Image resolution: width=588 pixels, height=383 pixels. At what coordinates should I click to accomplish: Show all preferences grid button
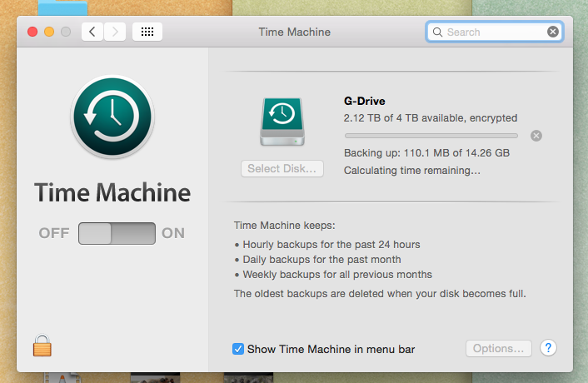[x=147, y=32]
